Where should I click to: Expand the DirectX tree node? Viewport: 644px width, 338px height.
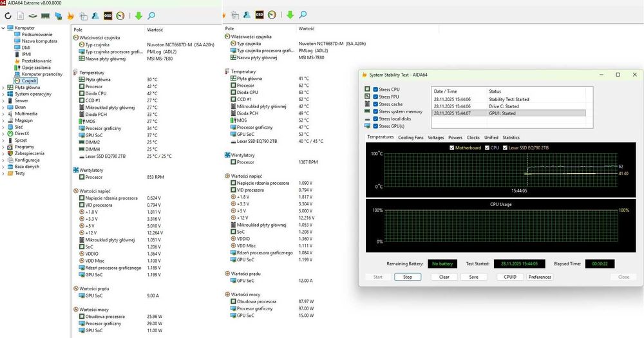coord(3,133)
